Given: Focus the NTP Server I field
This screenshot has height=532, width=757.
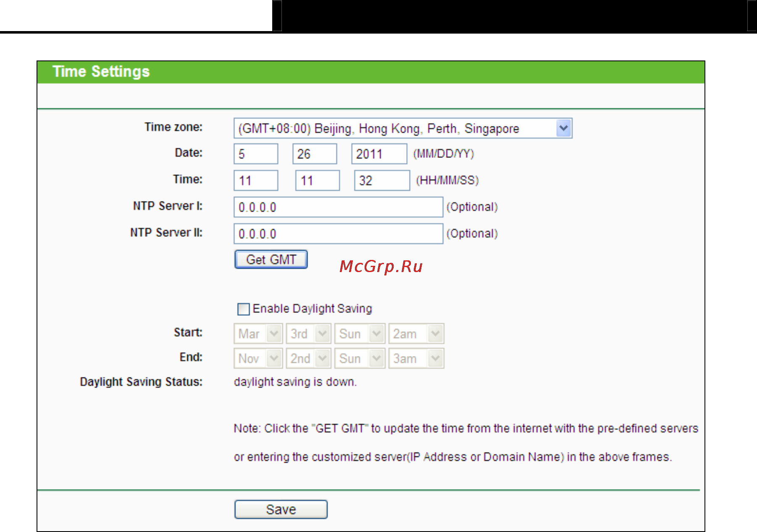Looking at the screenshot, I should (x=338, y=207).
